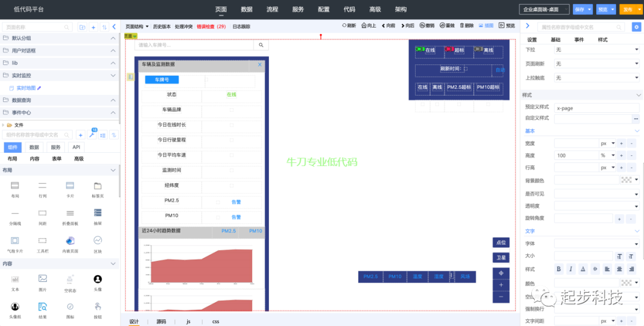Screen dimensions: 644x326
Task: Switch to the 源码 bottom tab
Action: coord(161,321)
